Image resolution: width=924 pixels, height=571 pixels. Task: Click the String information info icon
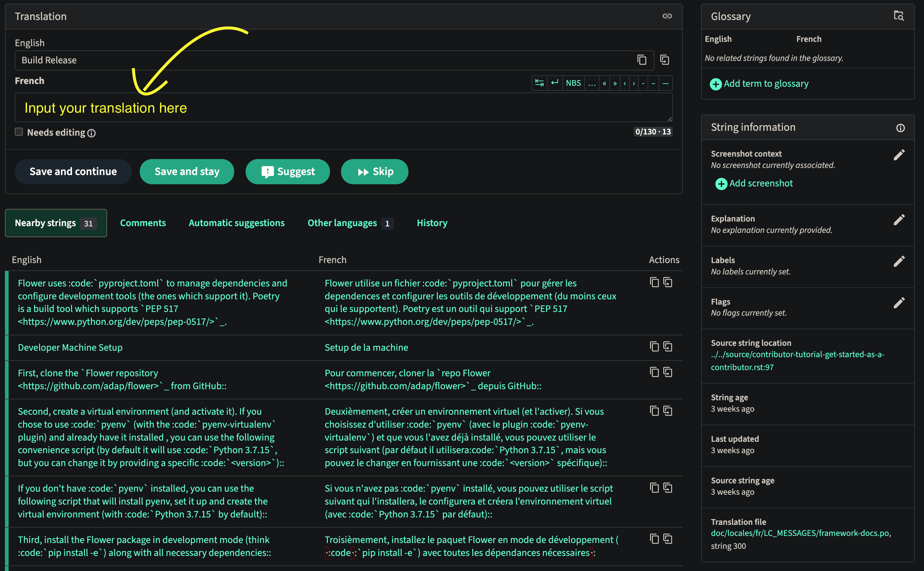point(900,128)
